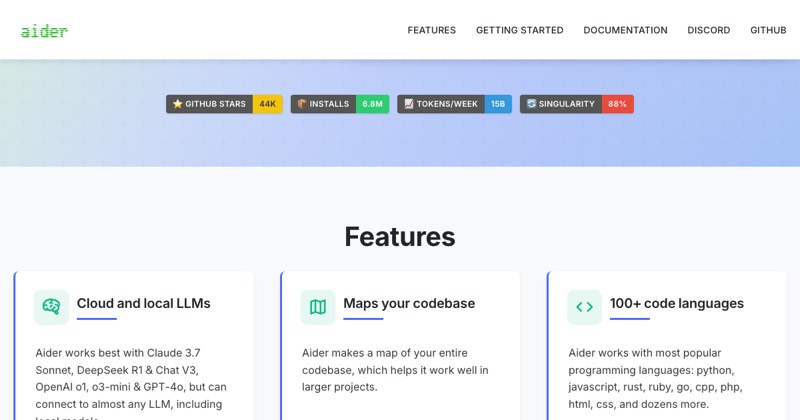
Task: Click the 'Aider makes a map' description text
Action: pos(395,370)
